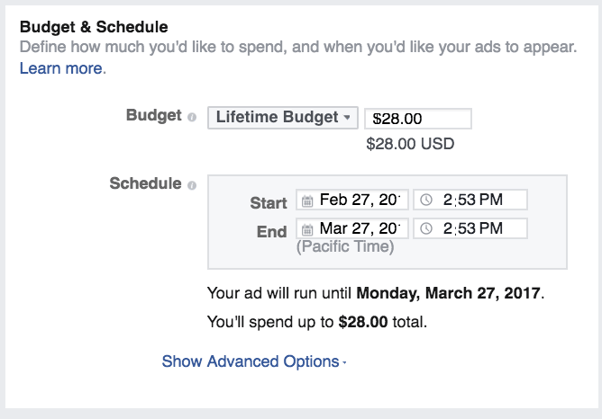Expand the arrow after Show Advanced Options
Viewport: 602px width, 419px height.
click(344, 364)
